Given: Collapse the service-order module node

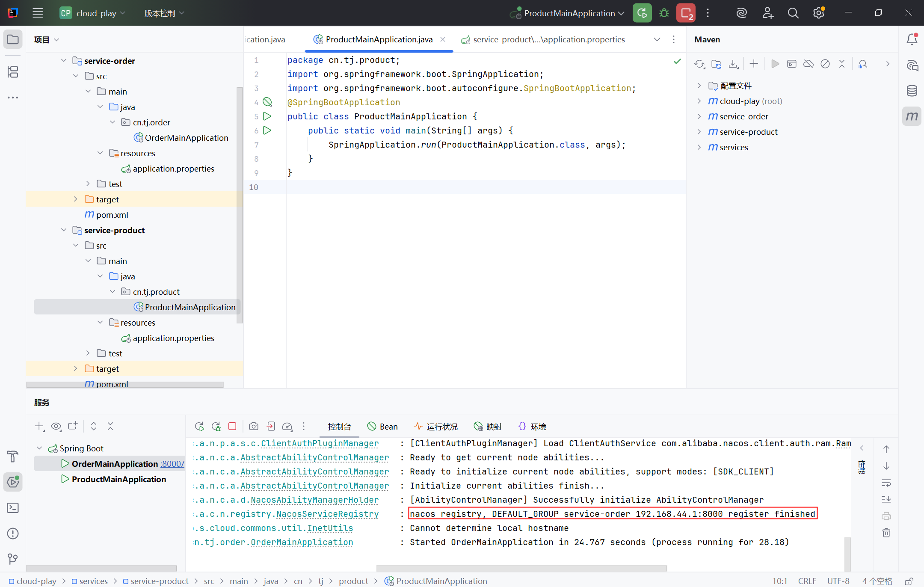Looking at the screenshot, I should (x=64, y=61).
